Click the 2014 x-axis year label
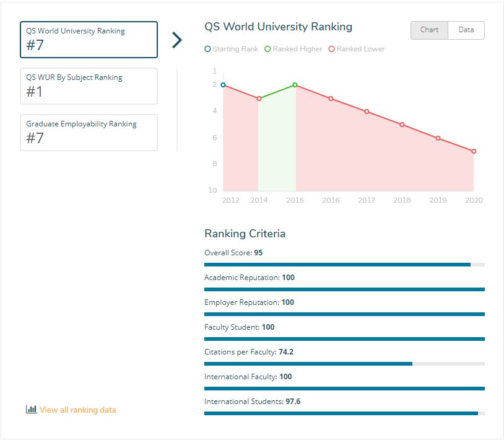 tap(259, 200)
